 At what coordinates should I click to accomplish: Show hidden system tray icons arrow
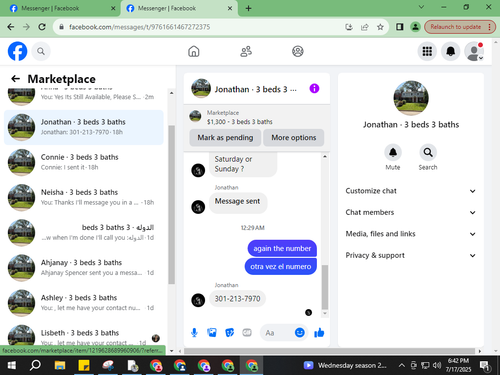(x=402, y=365)
